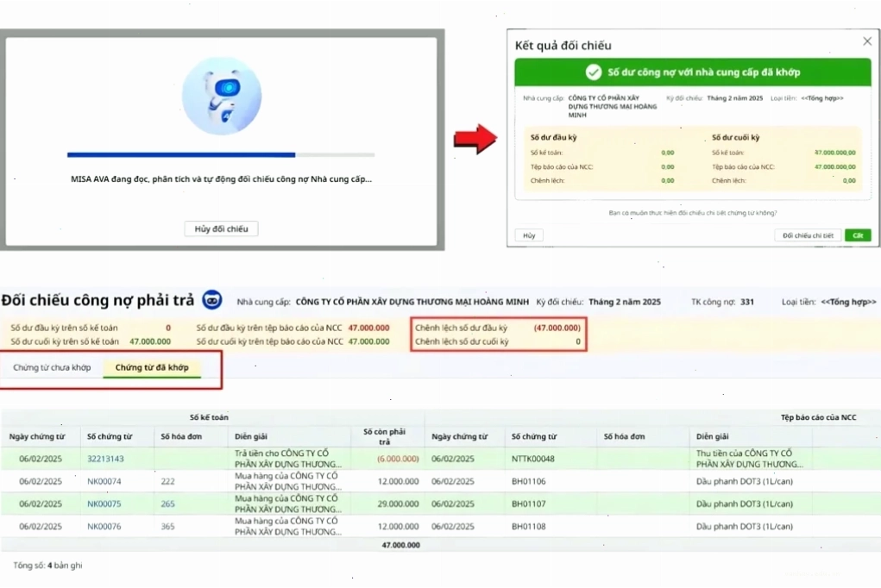The height and width of the screenshot is (588, 881).
Task: Click the Trả tiền cho CÔNG TY CỔ description cell
Action: point(288,459)
